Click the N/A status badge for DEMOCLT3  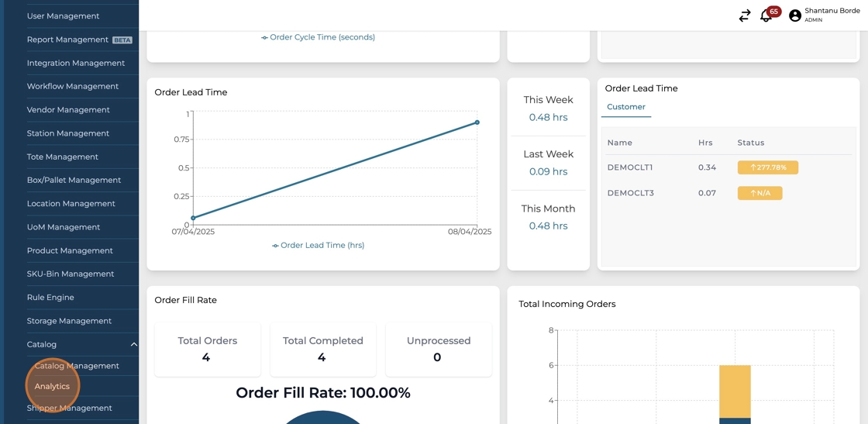759,193
